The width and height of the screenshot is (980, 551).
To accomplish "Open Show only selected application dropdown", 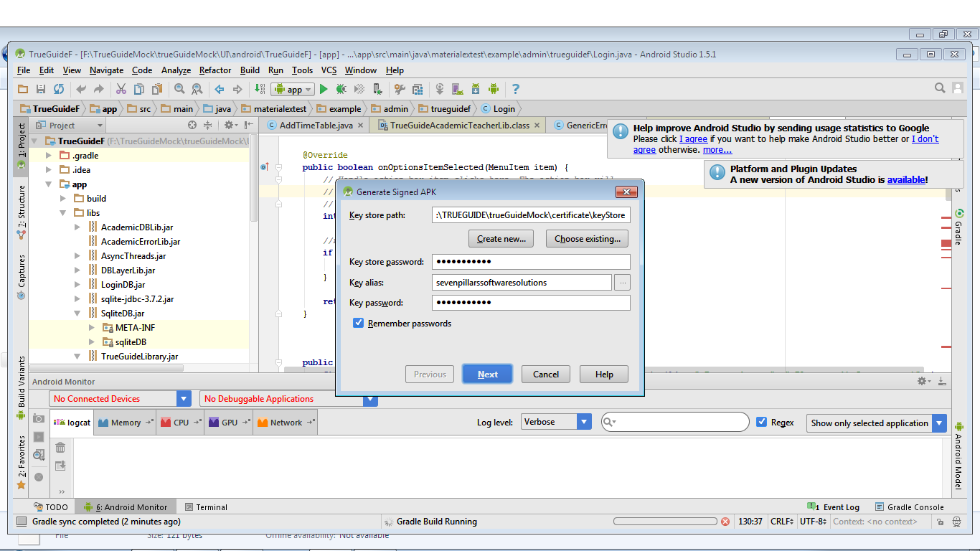I will click(877, 423).
